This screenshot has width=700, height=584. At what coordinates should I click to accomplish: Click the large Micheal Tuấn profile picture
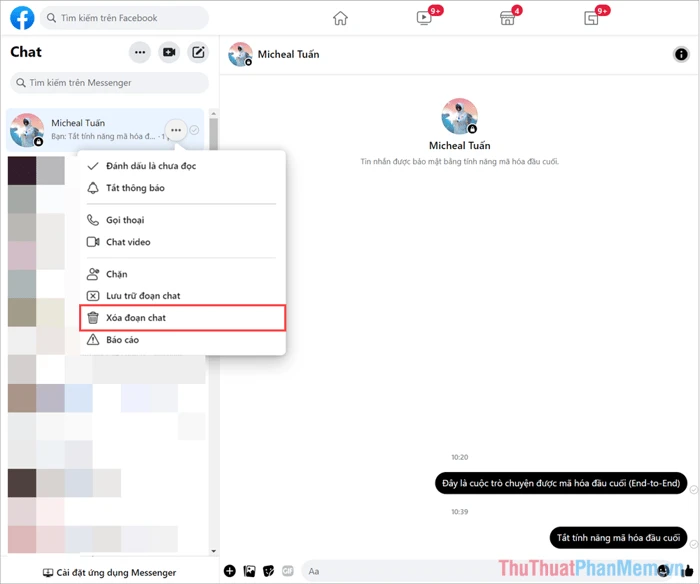pos(459,116)
